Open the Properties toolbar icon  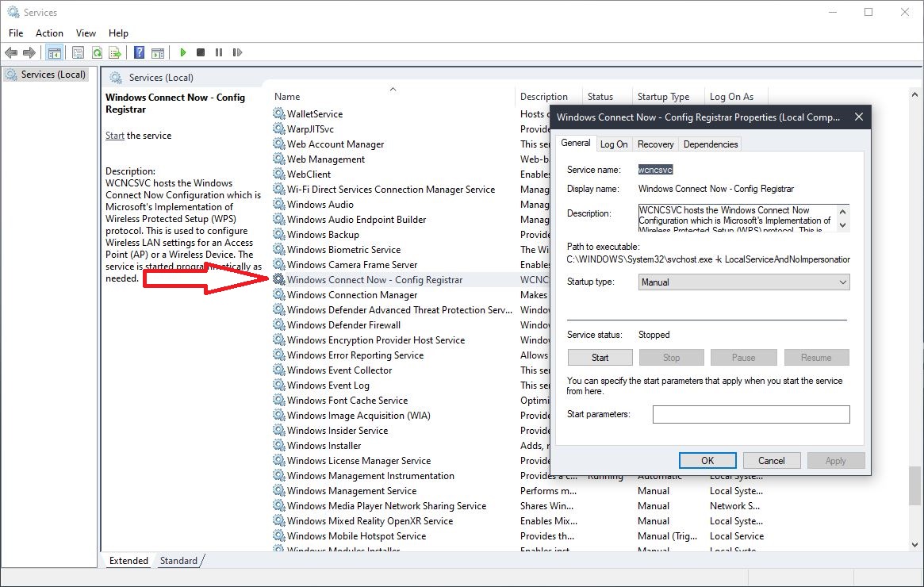click(x=77, y=52)
